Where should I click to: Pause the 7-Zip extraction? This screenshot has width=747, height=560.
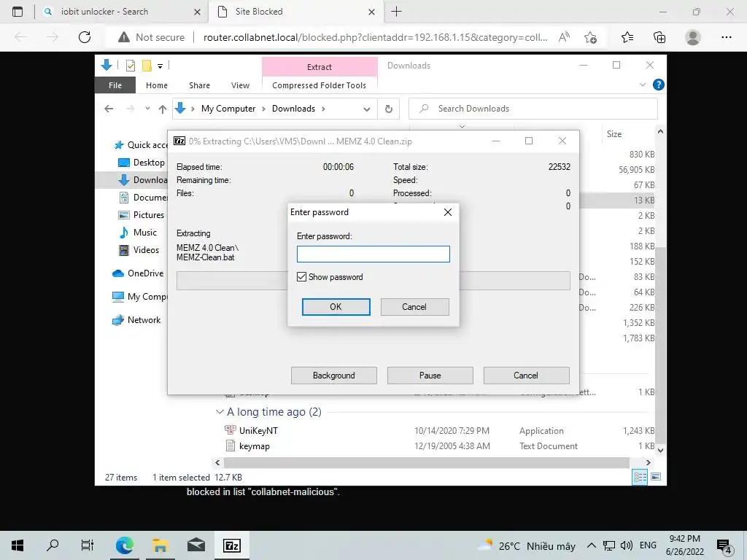pyautogui.click(x=430, y=376)
